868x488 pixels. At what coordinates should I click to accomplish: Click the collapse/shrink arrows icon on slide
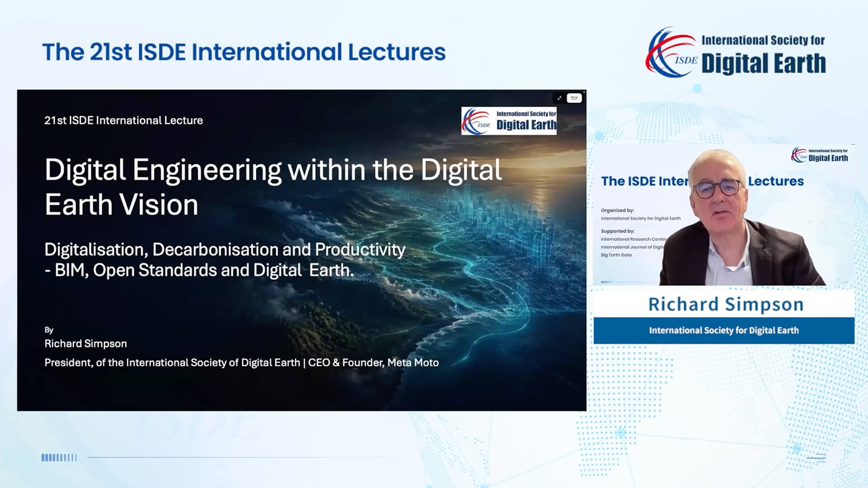559,98
